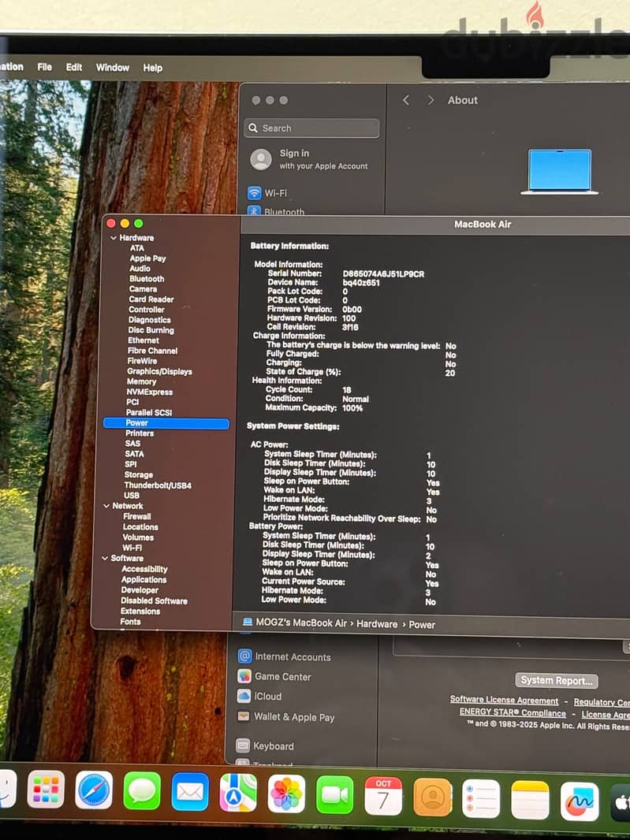The height and width of the screenshot is (840, 630).
Task: Select Locations under Network
Action: click(x=140, y=527)
